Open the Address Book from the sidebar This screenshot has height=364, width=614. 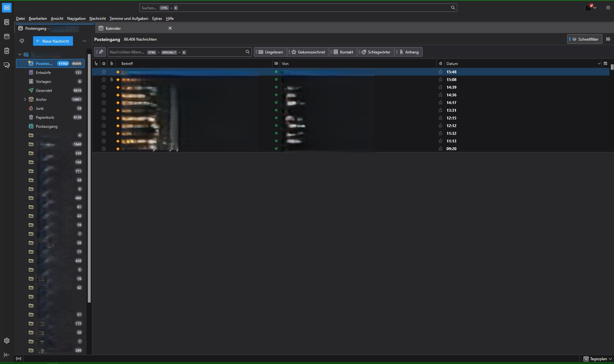pos(7,22)
